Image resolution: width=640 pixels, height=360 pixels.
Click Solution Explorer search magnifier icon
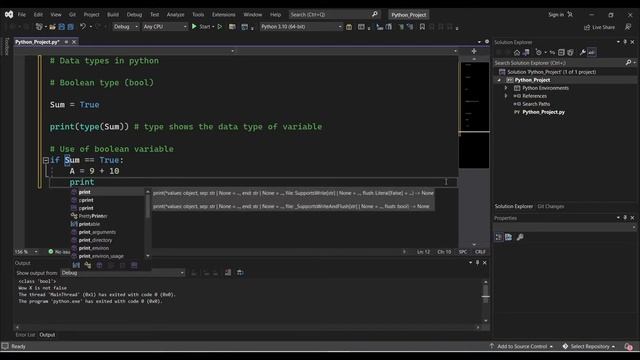[628, 63]
